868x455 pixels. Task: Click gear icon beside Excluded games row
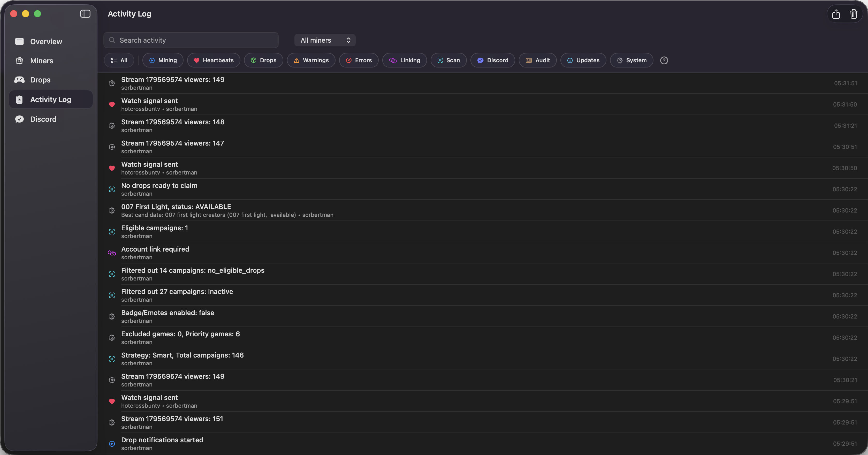pyautogui.click(x=112, y=338)
